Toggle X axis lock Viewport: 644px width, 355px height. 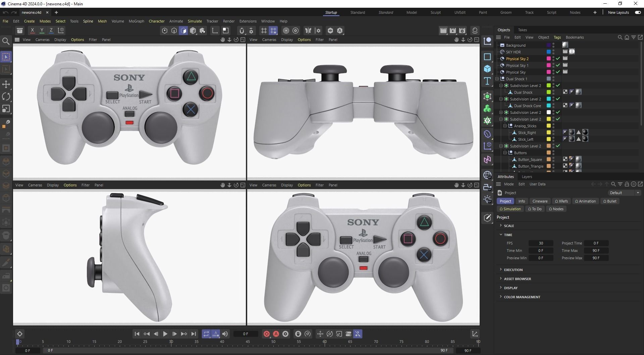(33, 30)
